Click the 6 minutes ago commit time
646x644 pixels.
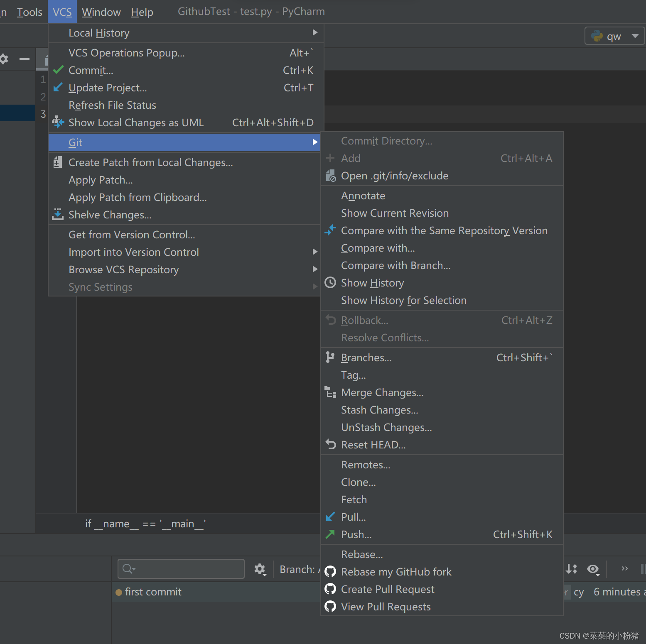[x=619, y=592]
